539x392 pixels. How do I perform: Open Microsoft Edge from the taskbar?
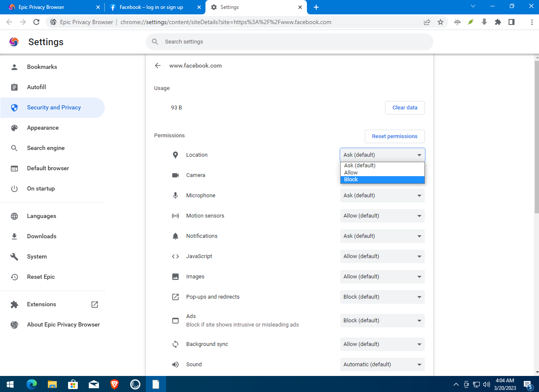(32, 384)
